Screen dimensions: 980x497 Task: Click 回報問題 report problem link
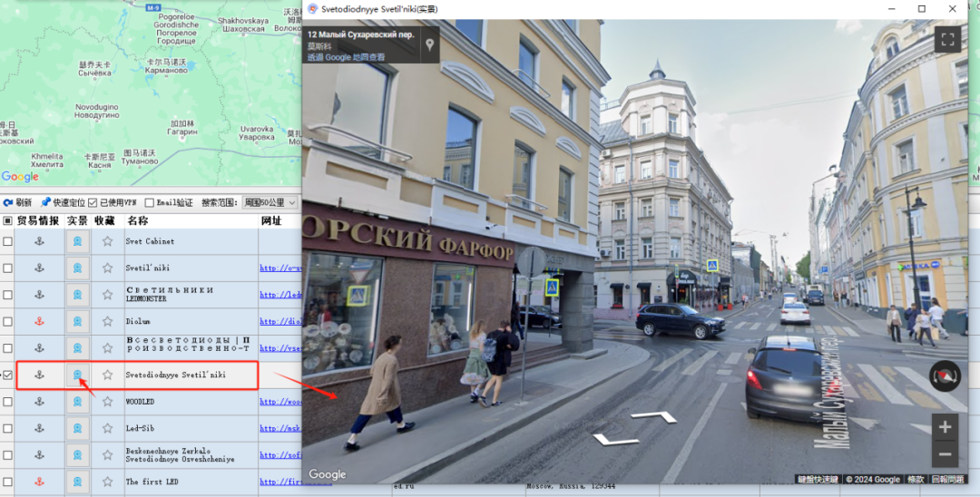946,480
